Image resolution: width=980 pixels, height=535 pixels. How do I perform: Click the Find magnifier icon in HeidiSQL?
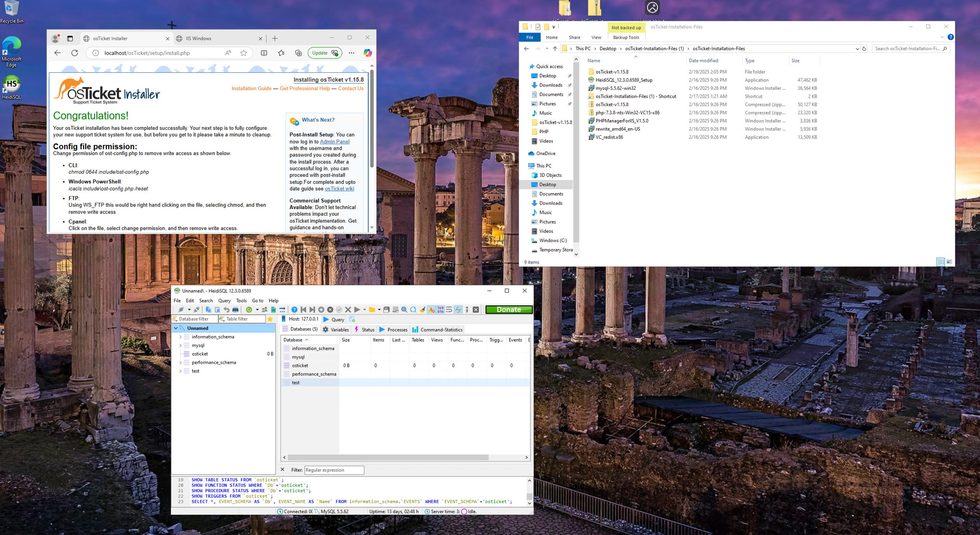(x=404, y=310)
